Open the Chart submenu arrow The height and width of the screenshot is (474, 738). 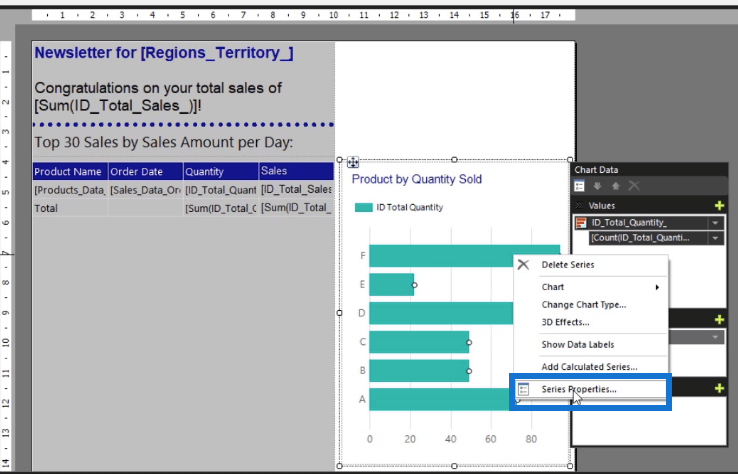(657, 287)
